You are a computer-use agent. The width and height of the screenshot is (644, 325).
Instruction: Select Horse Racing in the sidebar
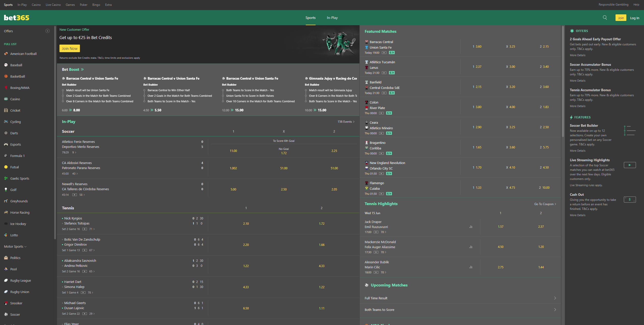point(19,212)
